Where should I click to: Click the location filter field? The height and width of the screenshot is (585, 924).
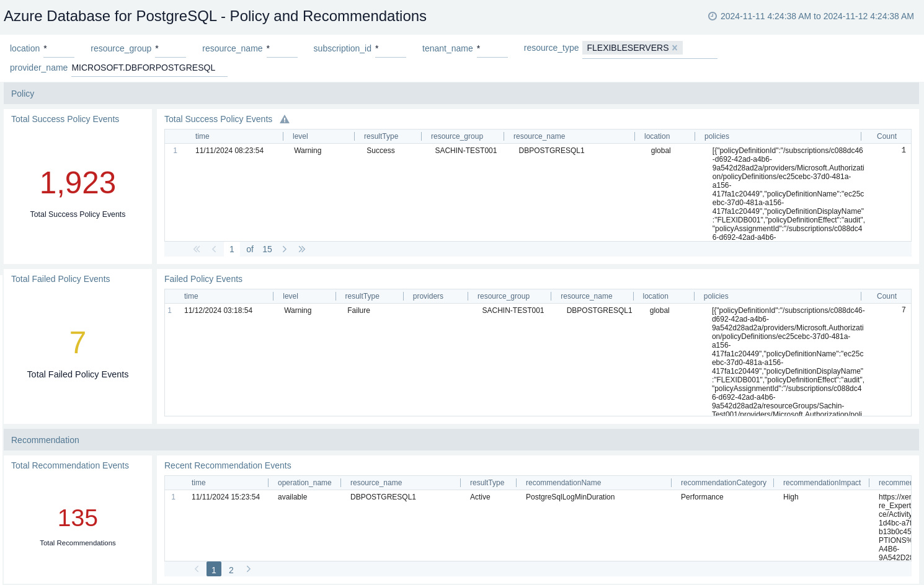click(x=59, y=48)
